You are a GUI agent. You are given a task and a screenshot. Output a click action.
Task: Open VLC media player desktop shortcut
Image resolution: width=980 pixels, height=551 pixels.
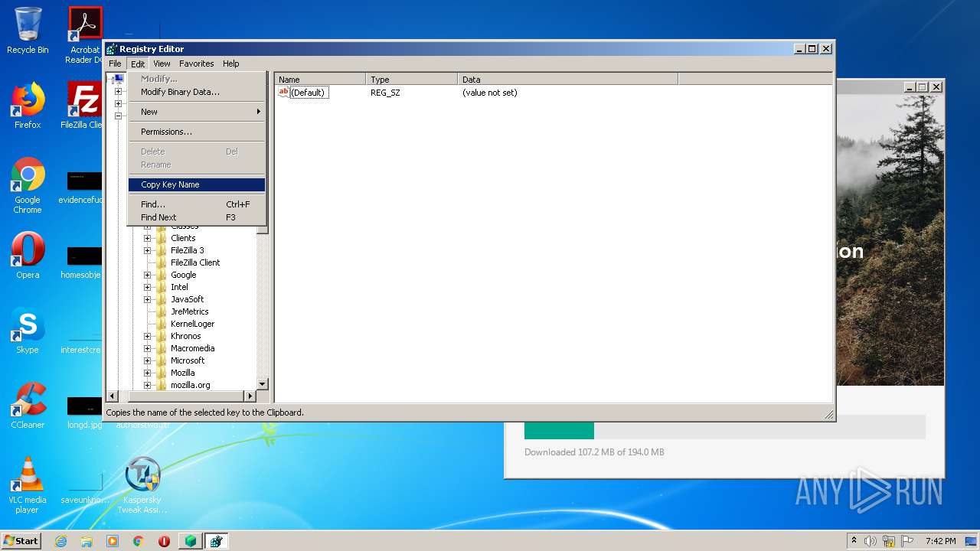tap(28, 485)
